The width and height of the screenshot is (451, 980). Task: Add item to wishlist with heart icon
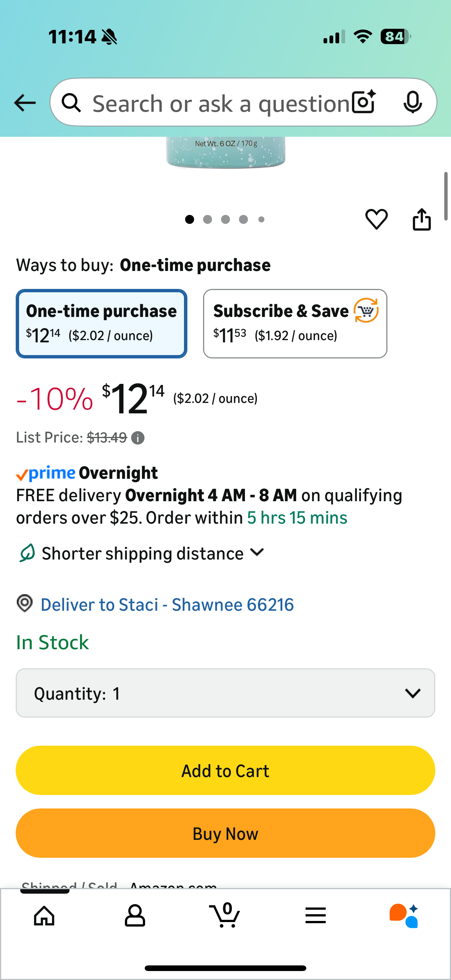[x=377, y=219]
